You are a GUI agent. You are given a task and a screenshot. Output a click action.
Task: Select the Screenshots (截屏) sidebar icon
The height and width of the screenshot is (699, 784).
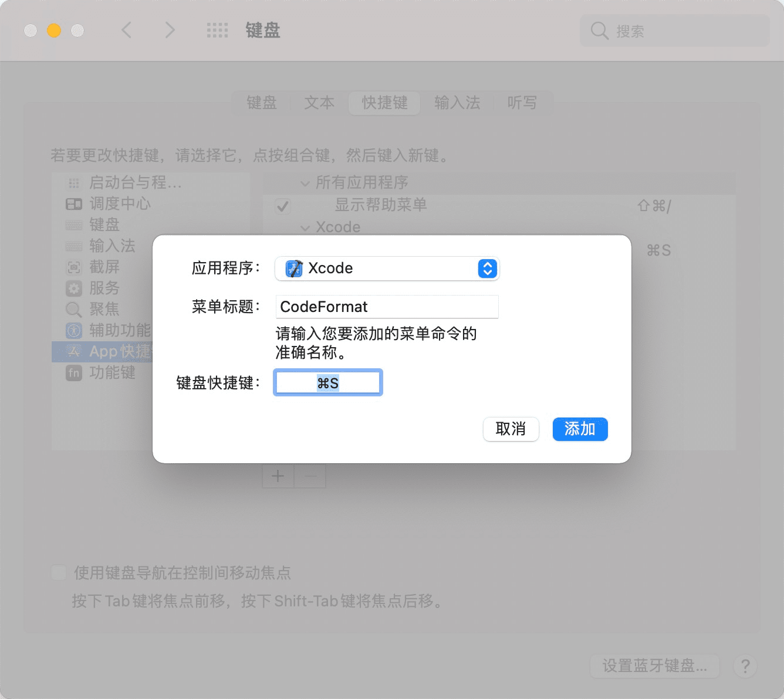[74, 267]
